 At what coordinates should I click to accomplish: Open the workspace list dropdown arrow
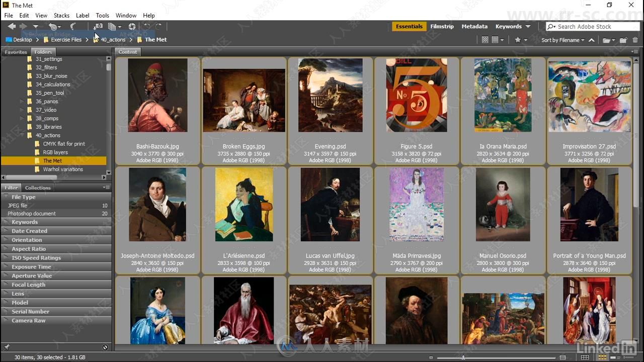pos(528,26)
